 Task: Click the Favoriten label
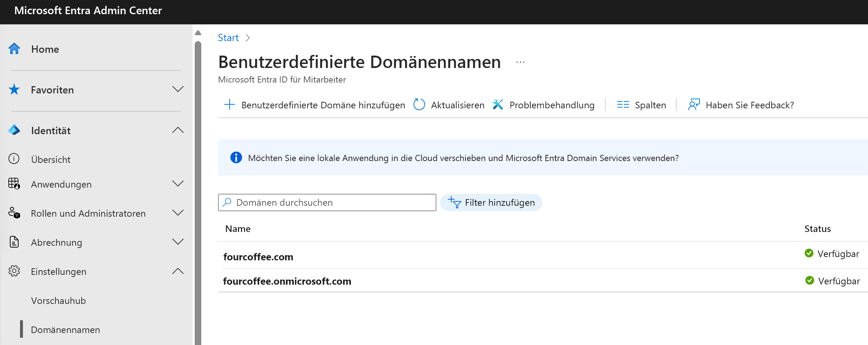[x=52, y=90]
